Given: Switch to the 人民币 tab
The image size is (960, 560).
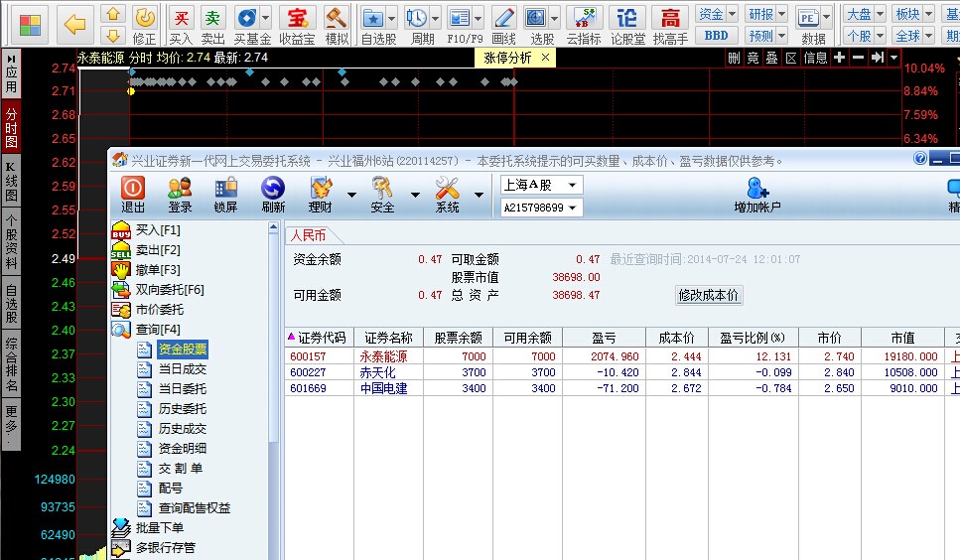Looking at the screenshot, I should pos(309,235).
